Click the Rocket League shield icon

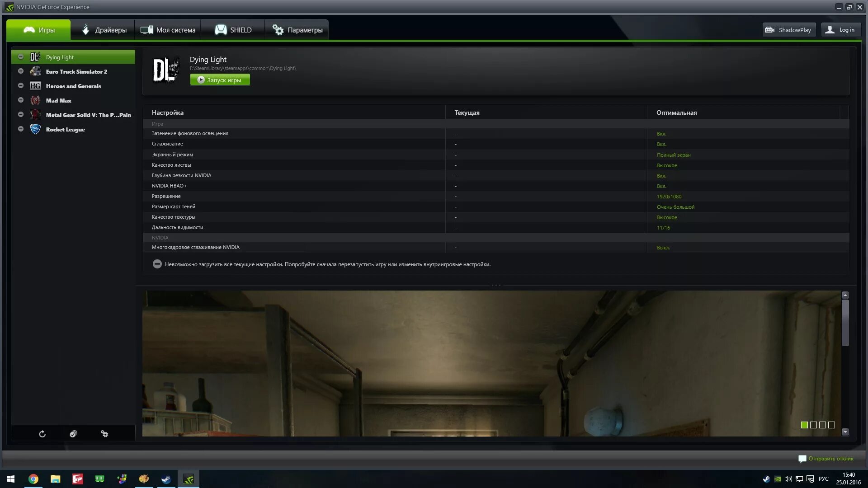(35, 129)
